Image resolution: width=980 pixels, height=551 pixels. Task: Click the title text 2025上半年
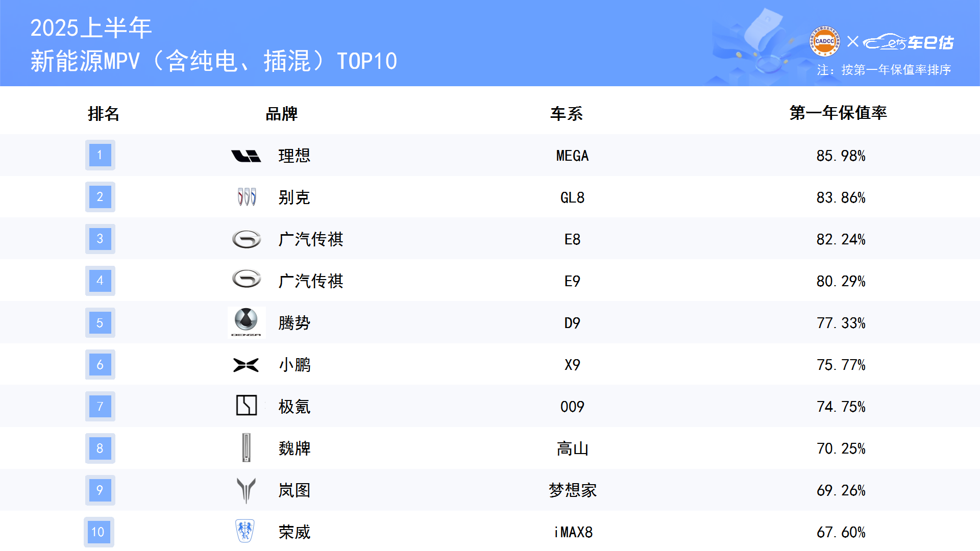pyautogui.click(x=91, y=28)
